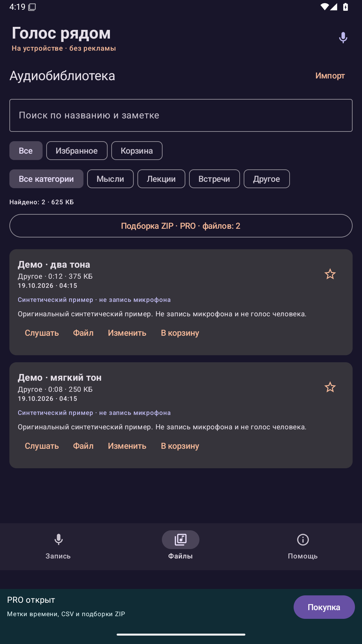
Task: Check the battery icon in status bar
Action: 346,7
